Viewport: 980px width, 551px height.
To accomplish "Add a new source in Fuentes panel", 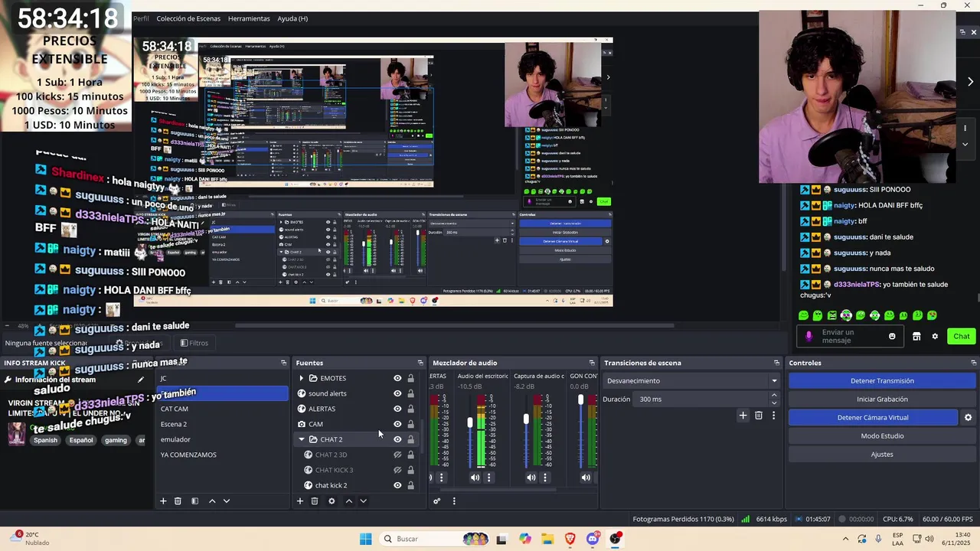I will [x=299, y=501].
